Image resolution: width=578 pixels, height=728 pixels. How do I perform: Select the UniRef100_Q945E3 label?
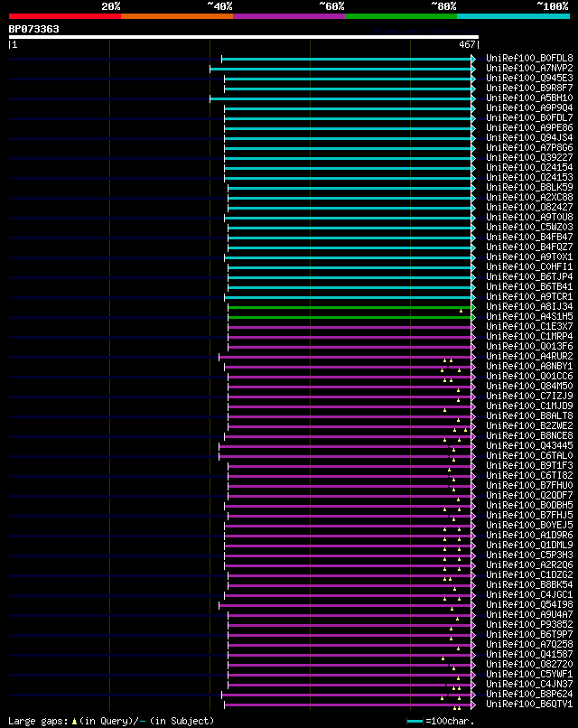click(529, 78)
